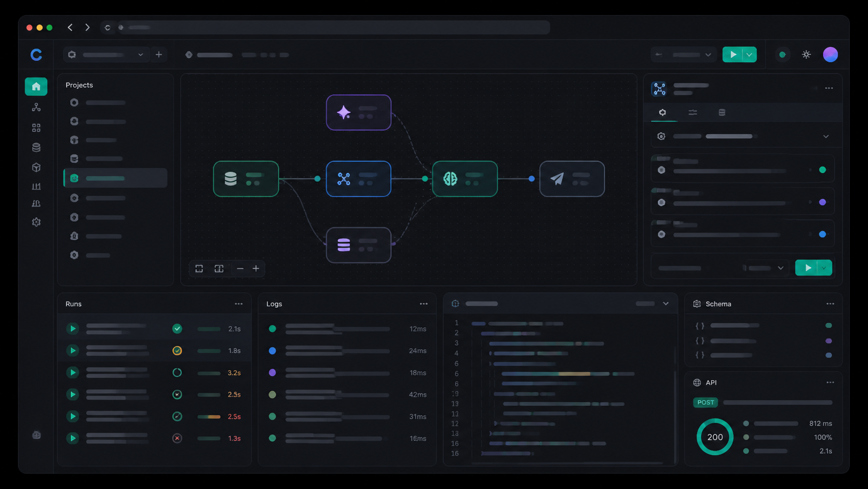This screenshot has height=489, width=868.
Task: Add a new item with the top plus button
Action: coord(159,55)
